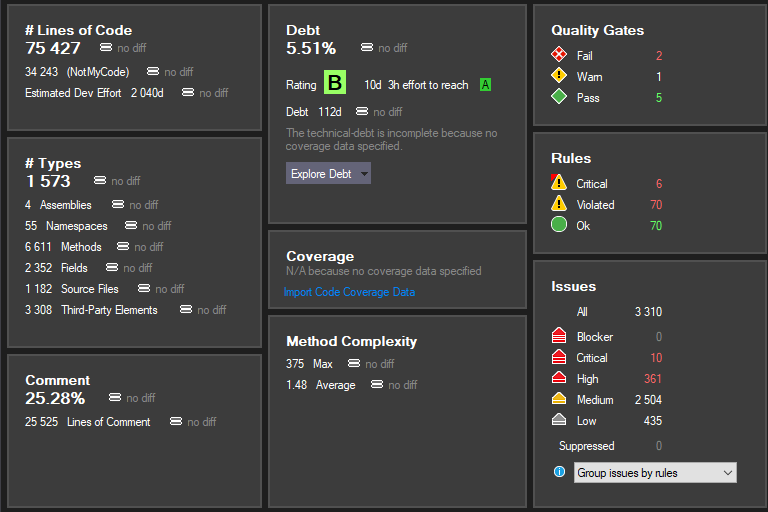Click the Medium issues severity icon
This screenshot has height=512, width=768.
point(559,400)
